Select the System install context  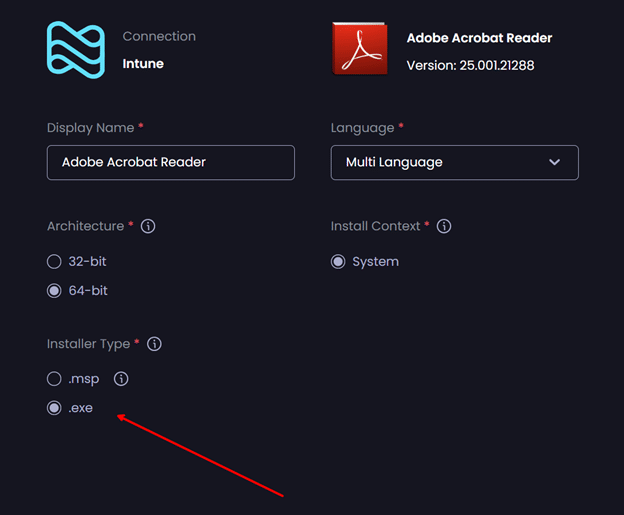pos(339,262)
